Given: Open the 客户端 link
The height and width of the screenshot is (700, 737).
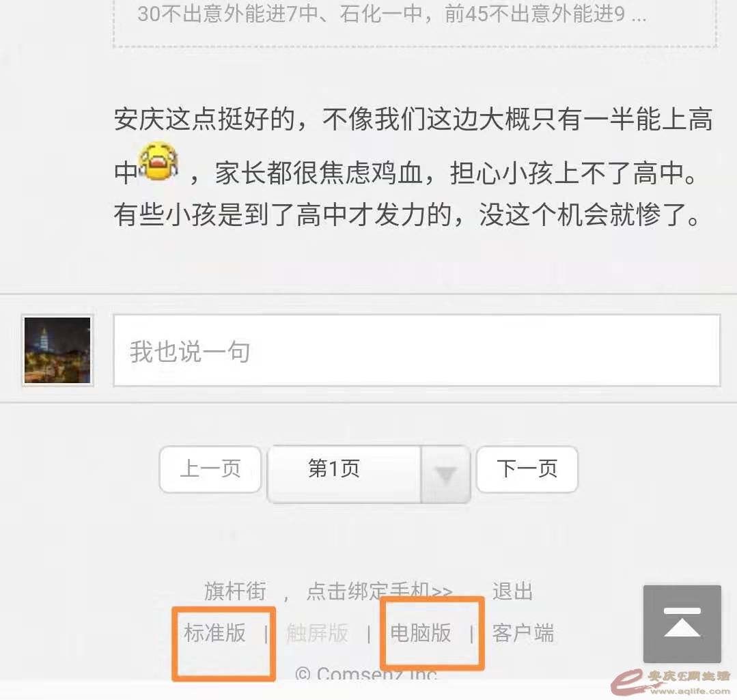Looking at the screenshot, I should (523, 632).
